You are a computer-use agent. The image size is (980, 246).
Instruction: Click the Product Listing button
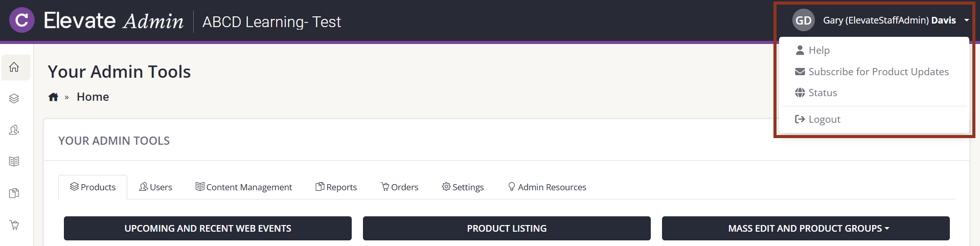507,228
